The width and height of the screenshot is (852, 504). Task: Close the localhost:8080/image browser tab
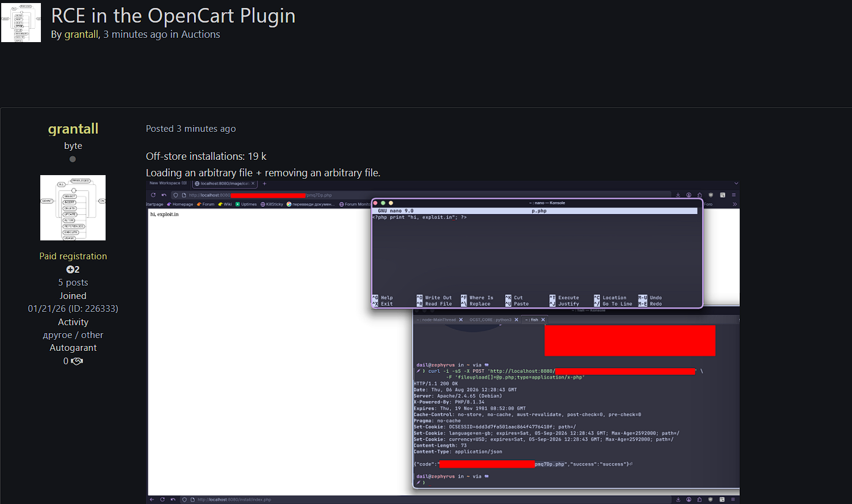253,184
